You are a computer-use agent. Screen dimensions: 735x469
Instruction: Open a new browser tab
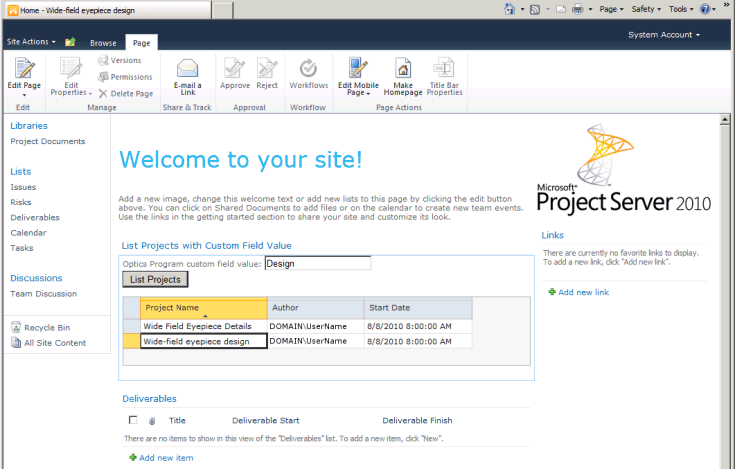tap(223, 10)
